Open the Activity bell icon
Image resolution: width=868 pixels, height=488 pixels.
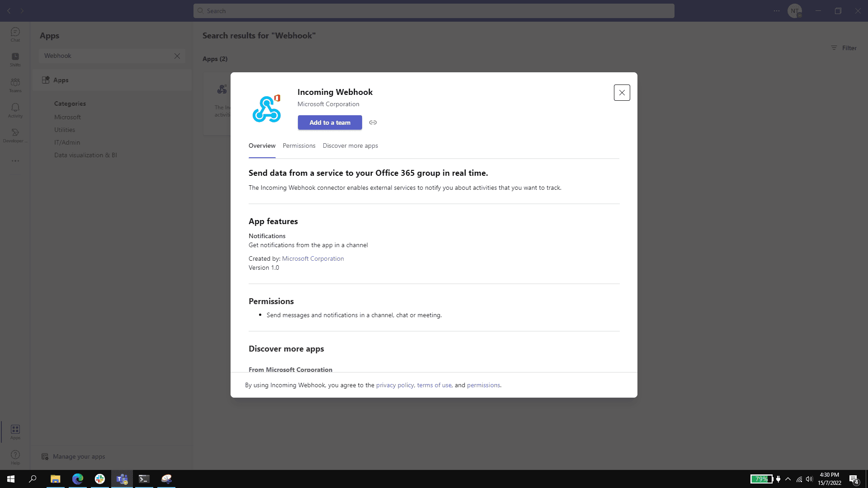coord(15,110)
